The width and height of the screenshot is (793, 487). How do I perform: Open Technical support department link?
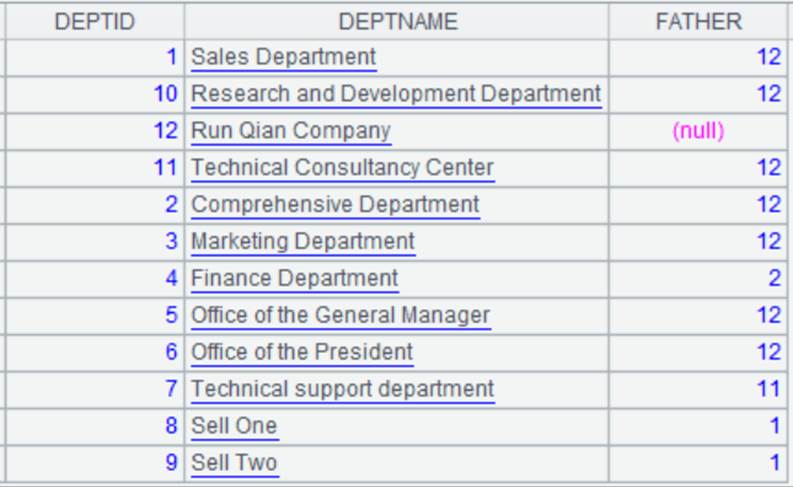pyautogui.click(x=342, y=389)
